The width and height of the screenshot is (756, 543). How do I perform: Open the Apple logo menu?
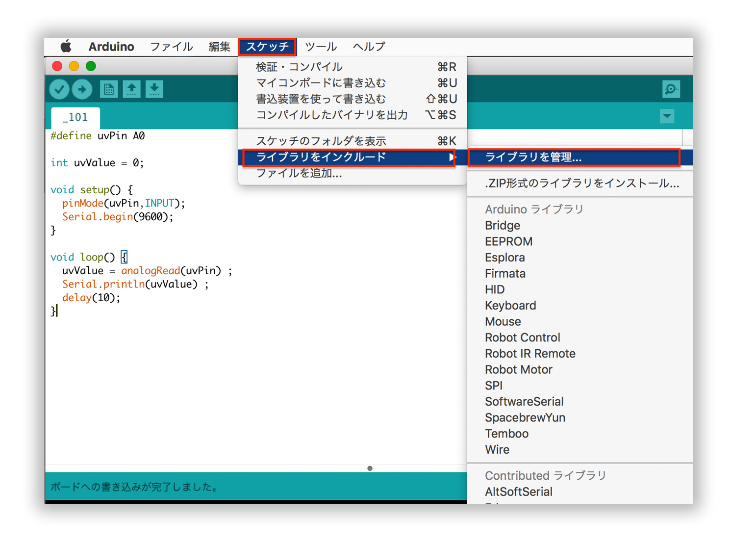(66, 47)
